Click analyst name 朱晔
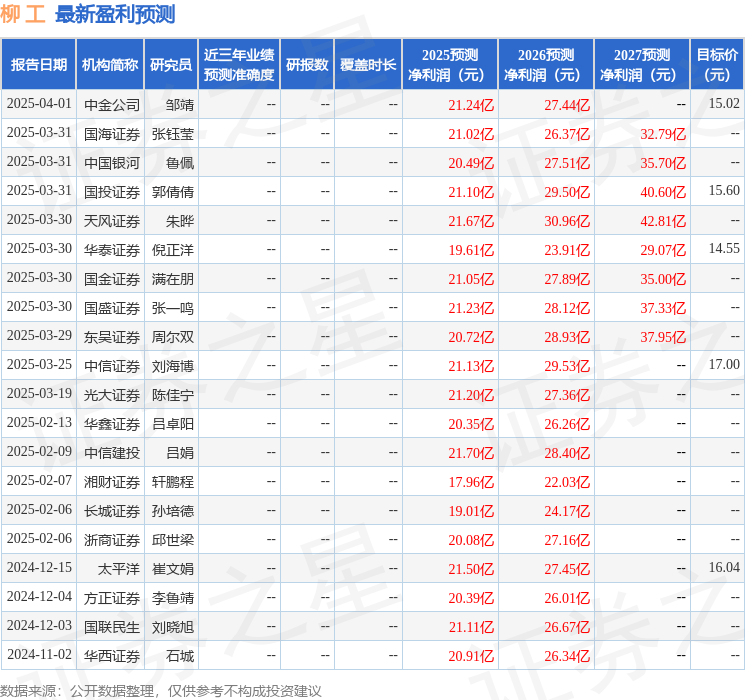Screen dimensions: 745x700 point(180,221)
